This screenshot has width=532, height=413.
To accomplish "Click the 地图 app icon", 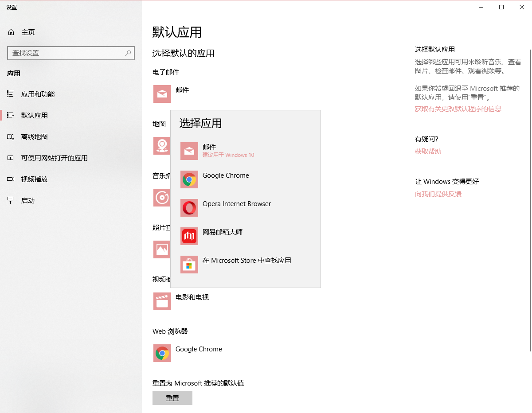I will (x=162, y=146).
